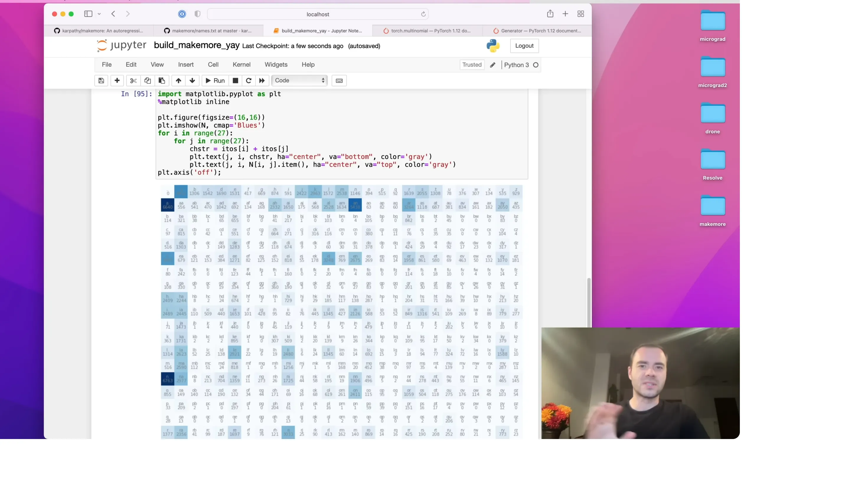868x488 pixels.
Task: Interrupt the kernel with the stop square icon
Action: click(236, 81)
